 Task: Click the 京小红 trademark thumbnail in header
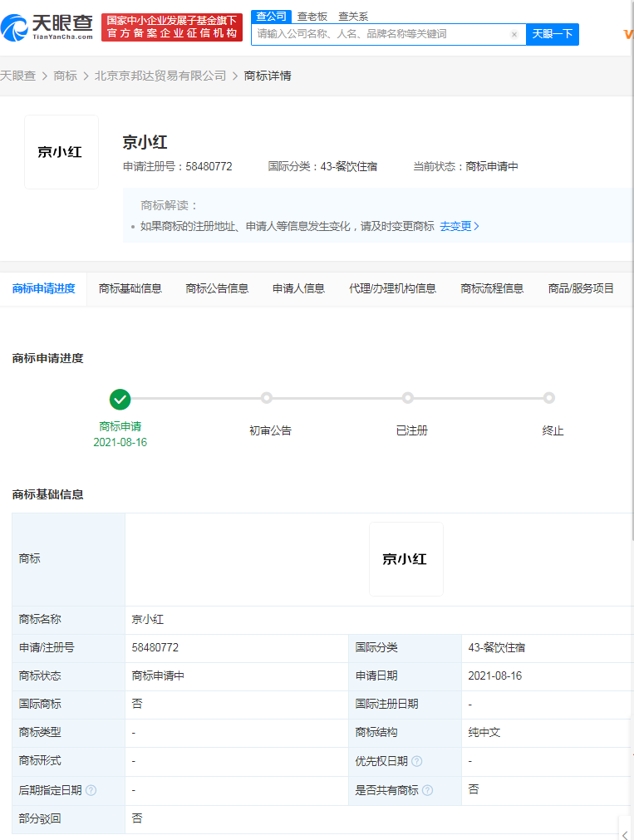tap(61, 152)
